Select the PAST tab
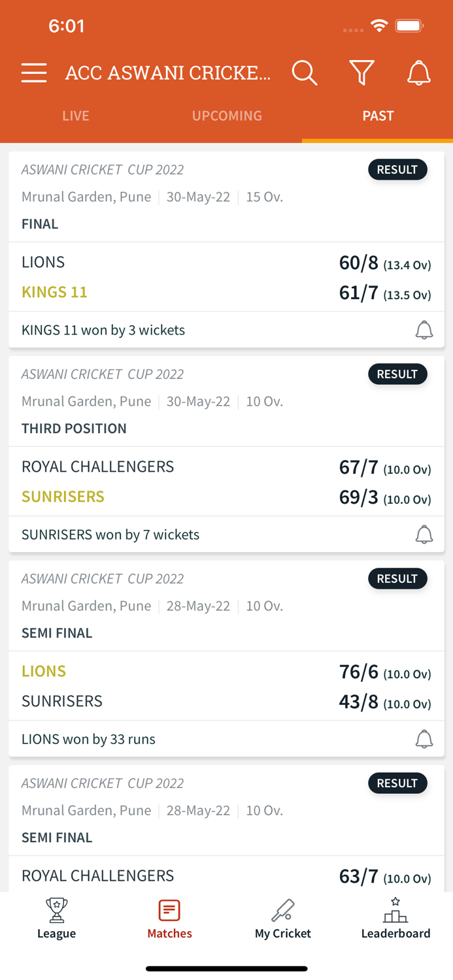Image resolution: width=453 pixels, height=980 pixels. coord(378,116)
